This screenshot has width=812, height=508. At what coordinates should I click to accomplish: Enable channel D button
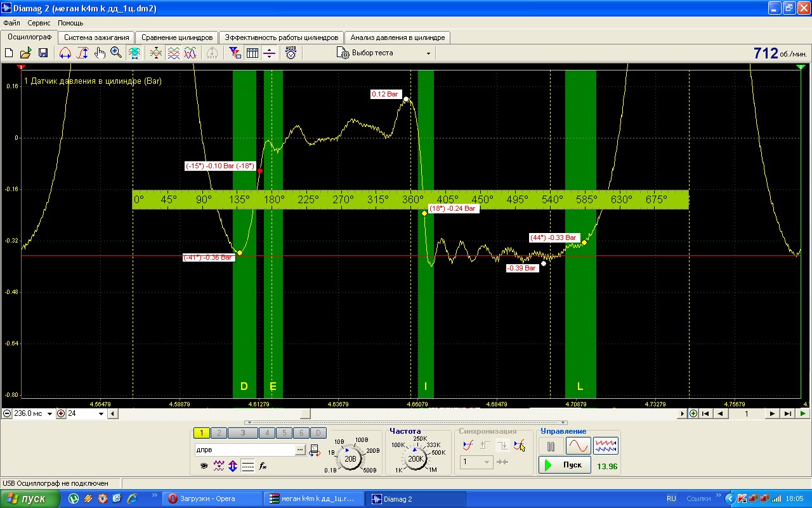[x=318, y=433]
